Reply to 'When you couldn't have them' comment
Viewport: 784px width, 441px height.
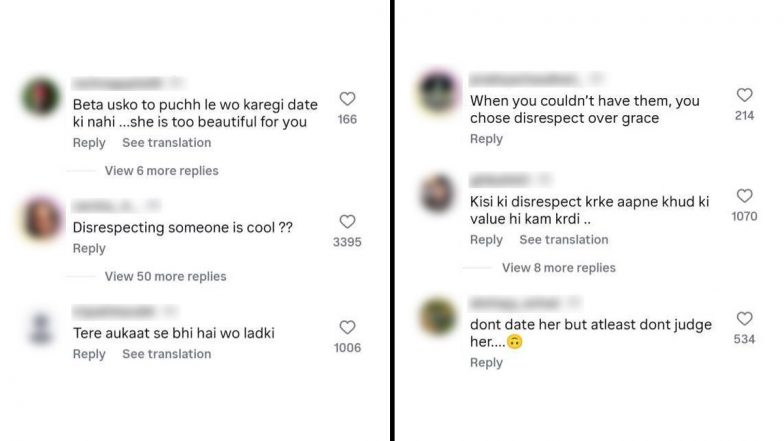486,139
